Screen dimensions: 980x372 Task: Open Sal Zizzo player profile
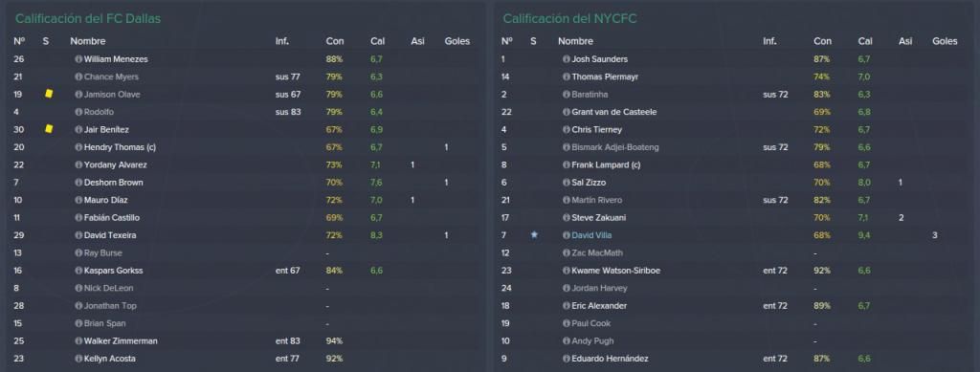tap(589, 183)
